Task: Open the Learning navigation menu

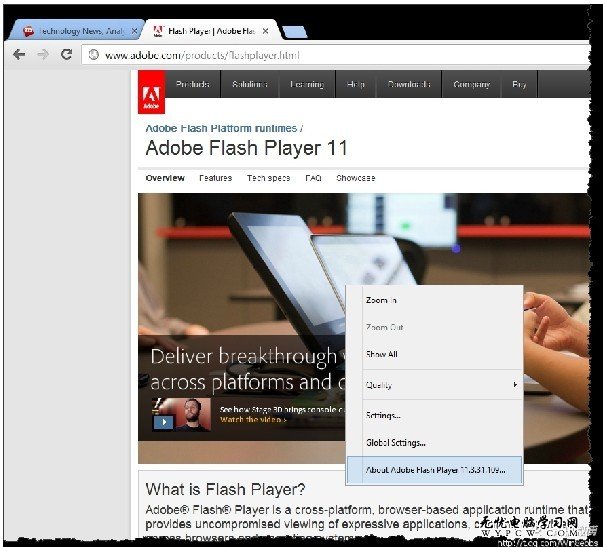Action: point(307,84)
